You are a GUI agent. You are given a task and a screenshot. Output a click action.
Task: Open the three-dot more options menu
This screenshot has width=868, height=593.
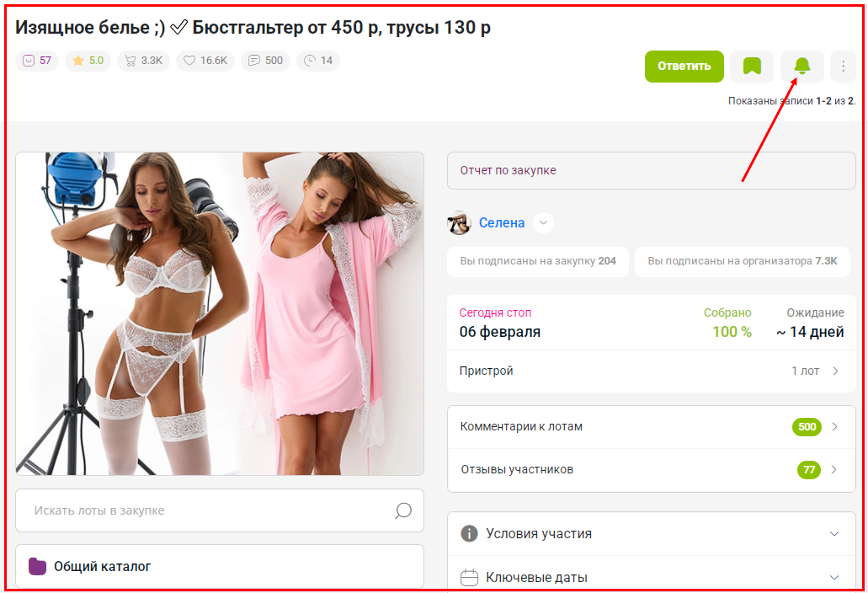coord(843,67)
